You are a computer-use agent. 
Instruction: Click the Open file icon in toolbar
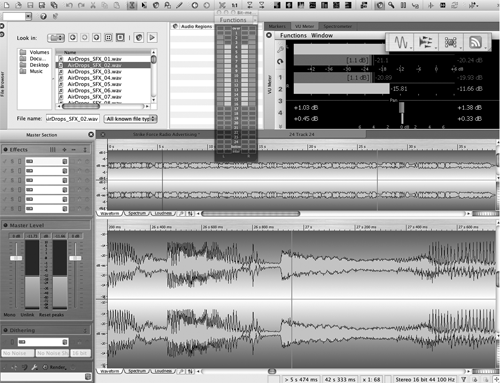coord(18,5)
